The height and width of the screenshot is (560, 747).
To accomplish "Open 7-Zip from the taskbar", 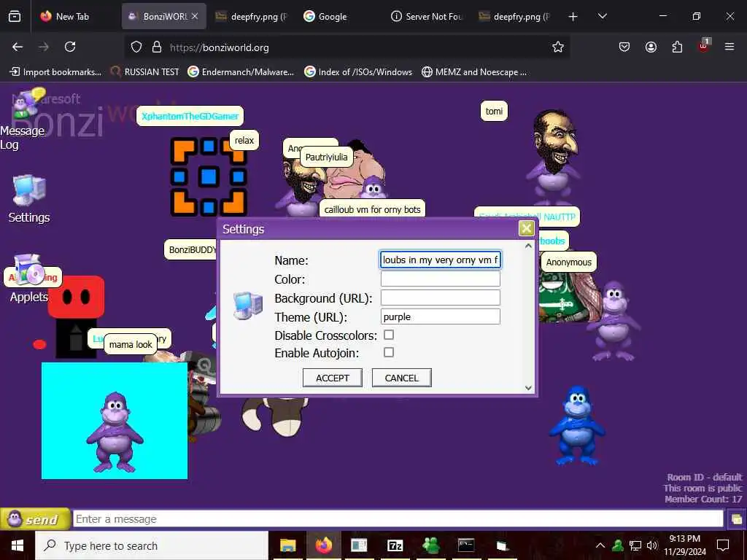I will [x=395, y=545].
